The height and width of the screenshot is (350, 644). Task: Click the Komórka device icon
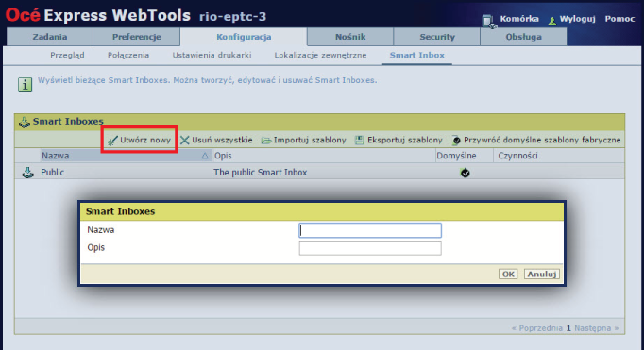tap(489, 21)
